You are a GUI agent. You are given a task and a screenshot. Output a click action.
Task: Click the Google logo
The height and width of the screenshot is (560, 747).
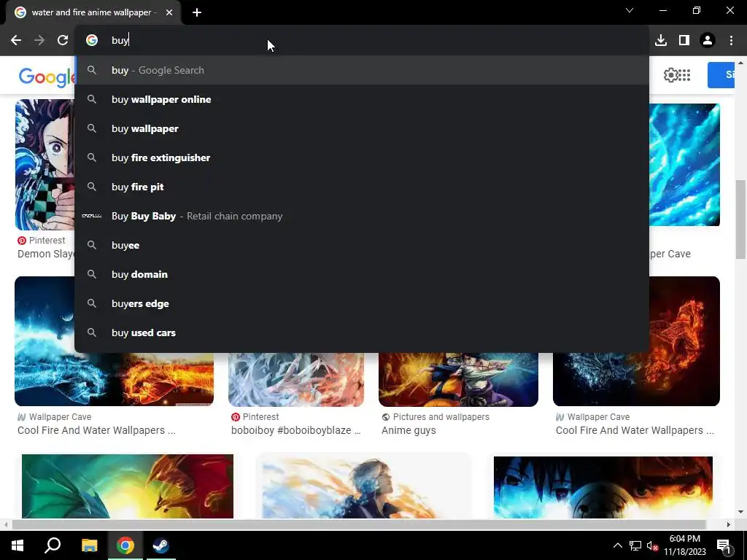[x=47, y=77]
